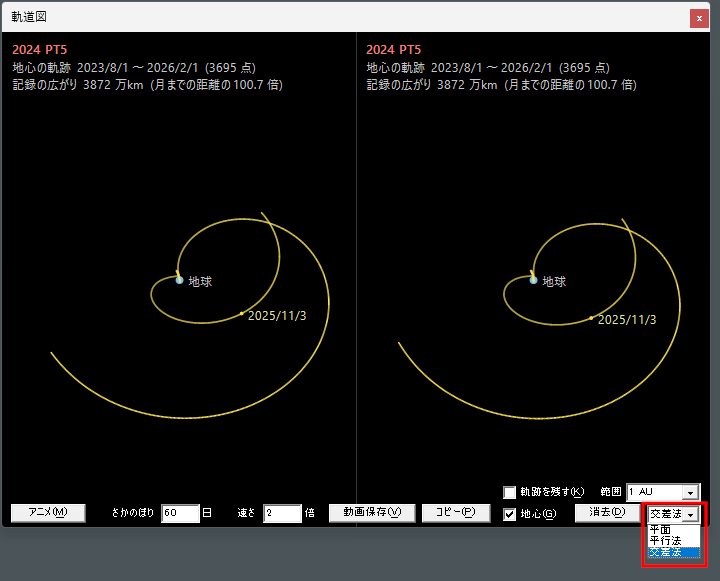Click the Earth dot in left view
This screenshot has width=720, height=581.
[x=180, y=280]
